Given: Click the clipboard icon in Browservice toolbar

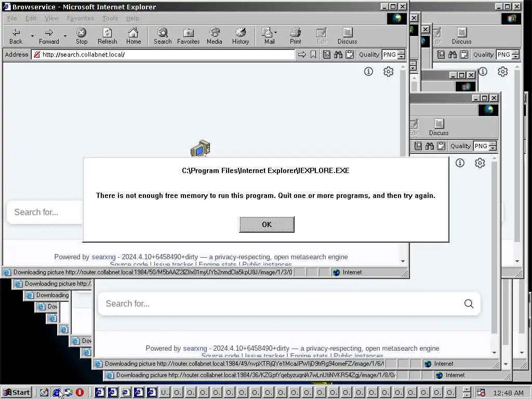Looking at the screenshot, I should click(x=350, y=54).
